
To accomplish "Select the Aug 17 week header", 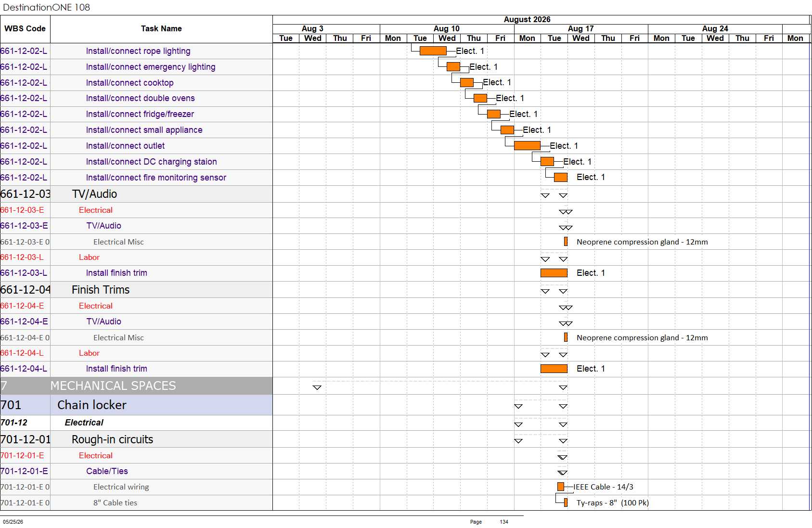I will [x=581, y=29].
